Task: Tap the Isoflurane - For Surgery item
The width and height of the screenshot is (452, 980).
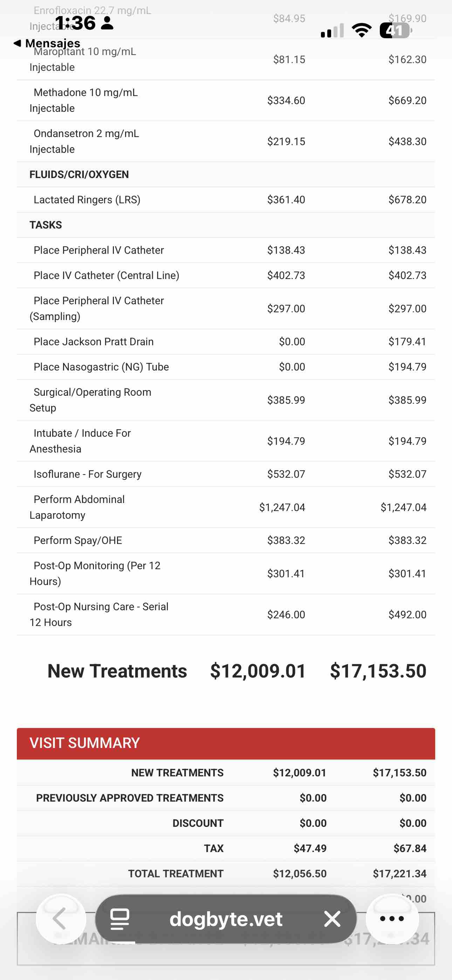Action: [x=88, y=474]
